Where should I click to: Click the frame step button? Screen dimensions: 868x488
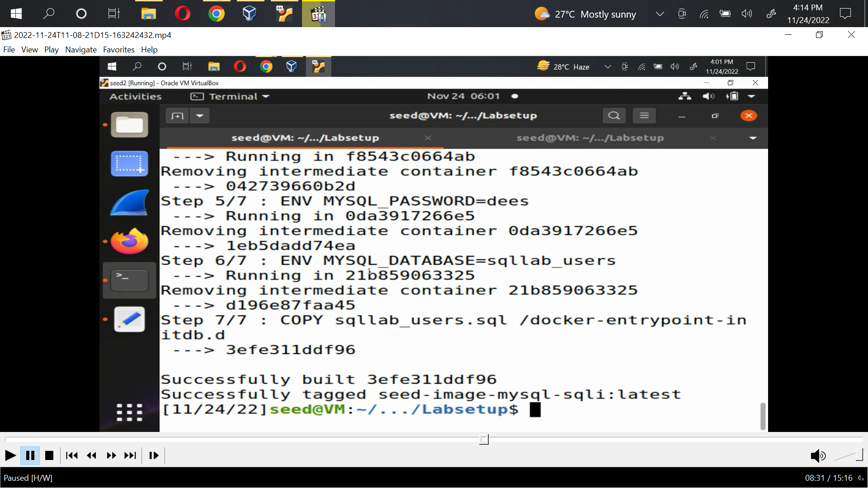pyautogui.click(x=154, y=455)
